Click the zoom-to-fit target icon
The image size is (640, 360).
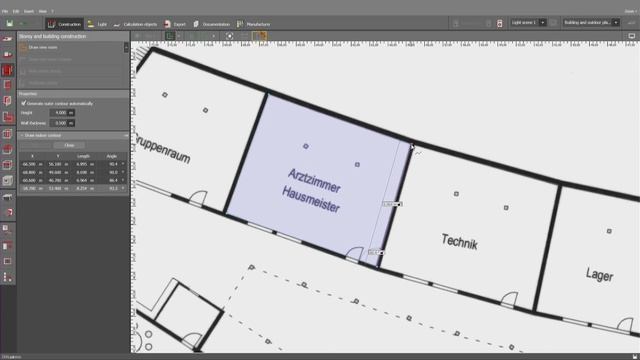pyautogui.click(x=230, y=36)
